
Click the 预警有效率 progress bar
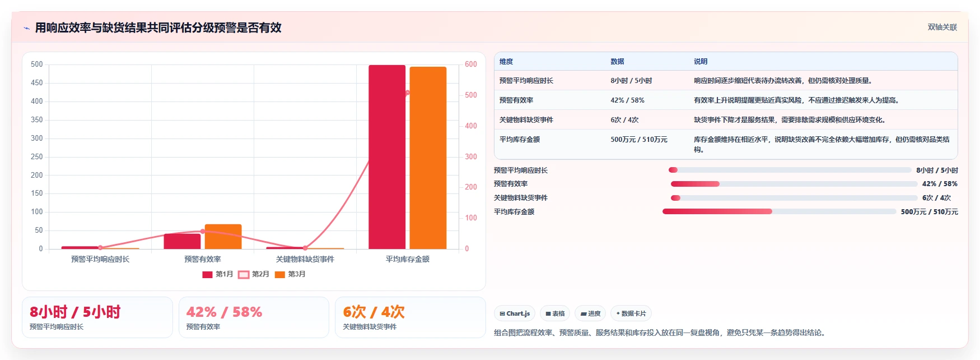[x=794, y=184]
